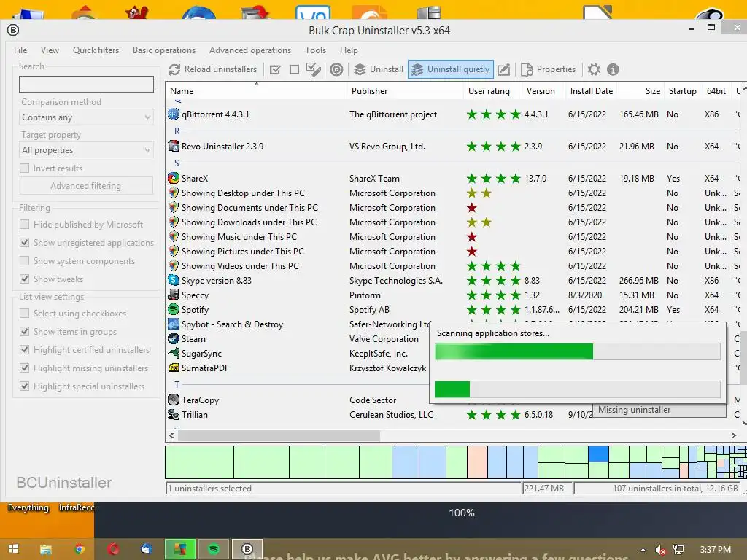This screenshot has width=747, height=560.
Task: Sort list by Size column header
Action: (640, 91)
